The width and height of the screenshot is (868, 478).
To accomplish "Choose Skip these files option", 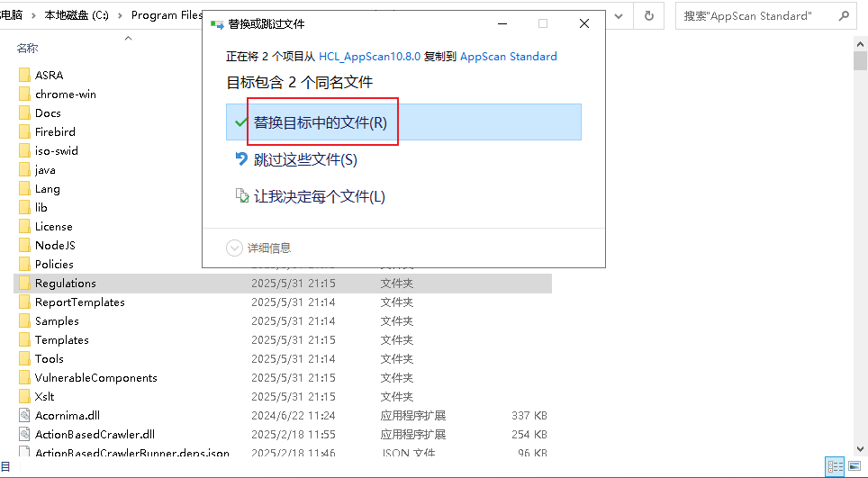I will (x=305, y=160).
